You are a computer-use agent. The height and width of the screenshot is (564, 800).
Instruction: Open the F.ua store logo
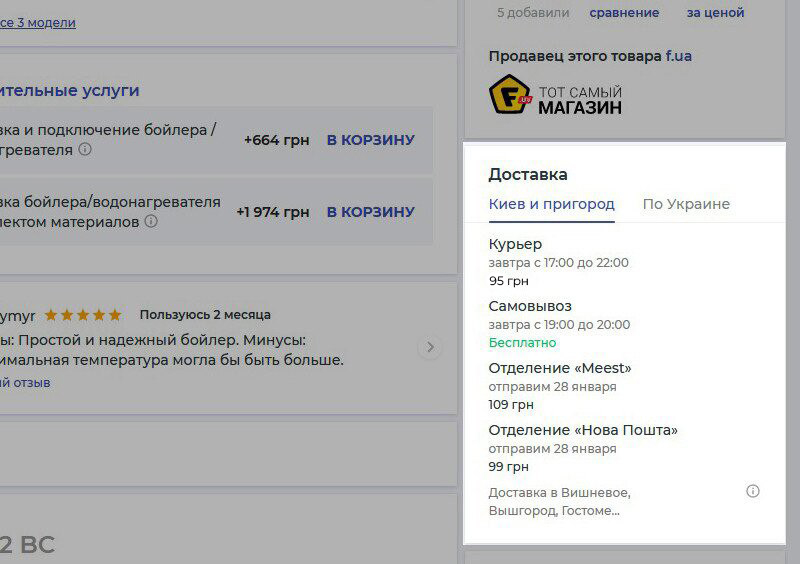(x=555, y=94)
